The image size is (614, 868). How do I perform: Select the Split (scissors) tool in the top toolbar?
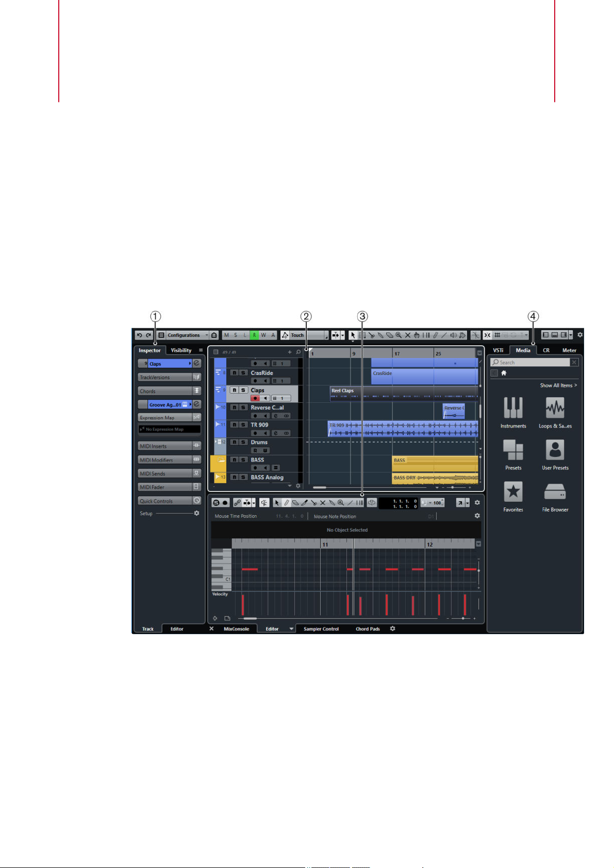pyautogui.click(x=371, y=335)
